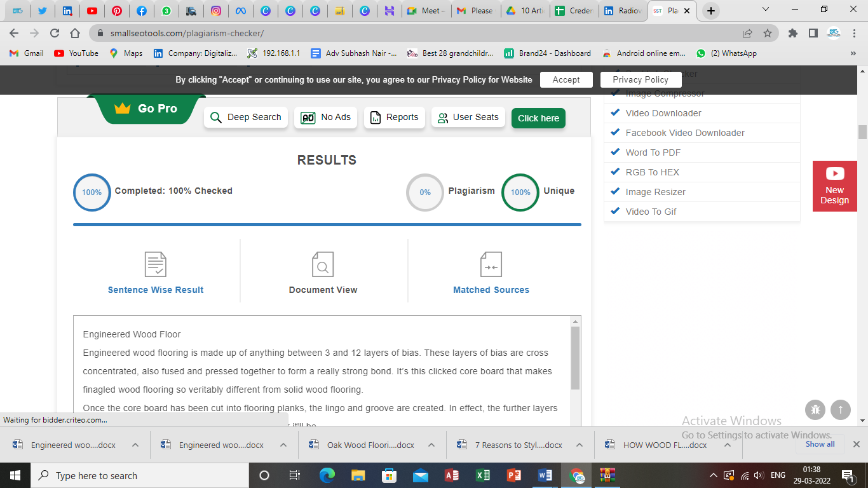Open the Word To PDF tool link
The width and height of the screenshot is (868, 488).
tap(653, 152)
